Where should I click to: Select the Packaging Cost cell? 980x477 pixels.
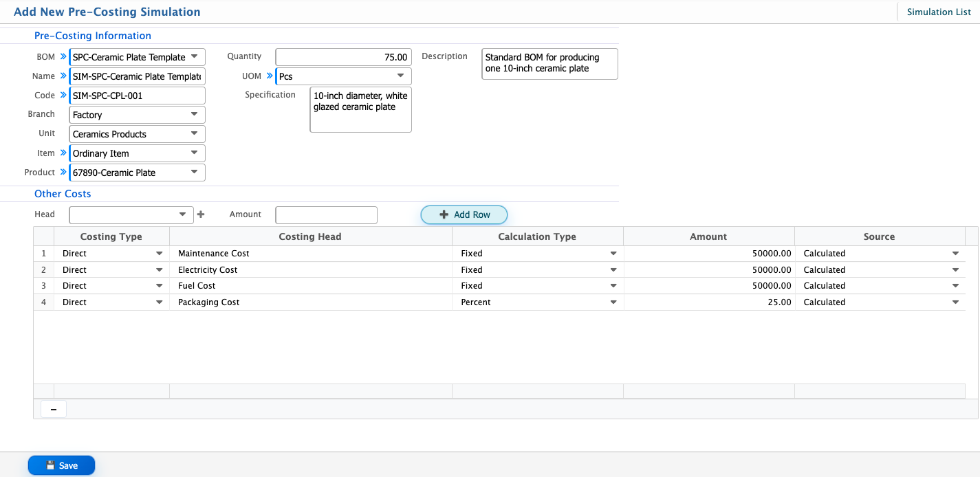click(x=311, y=302)
